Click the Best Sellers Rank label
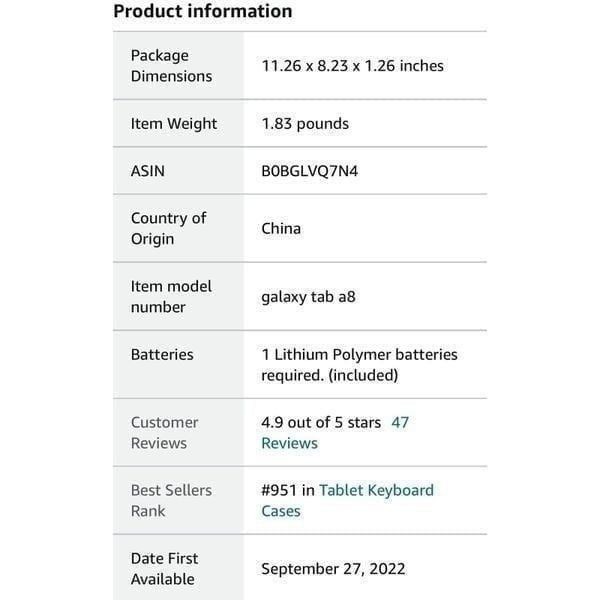The image size is (600, 600). pos(171,501)
